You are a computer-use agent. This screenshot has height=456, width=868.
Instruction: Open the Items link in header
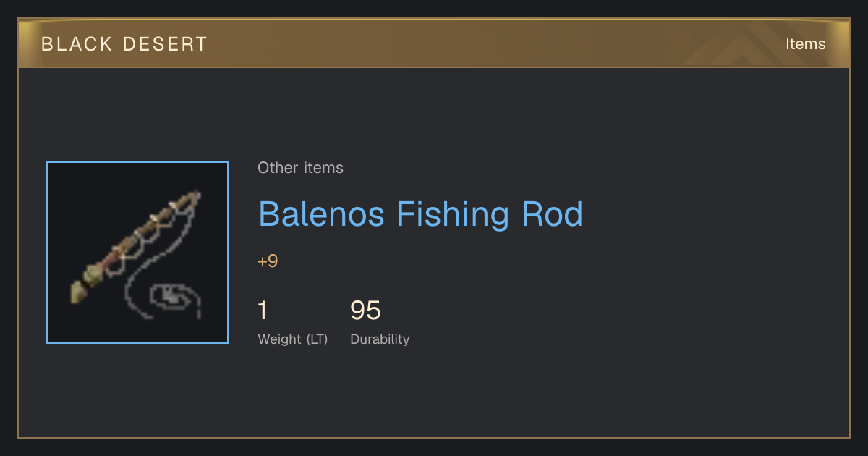coord(805,44)
